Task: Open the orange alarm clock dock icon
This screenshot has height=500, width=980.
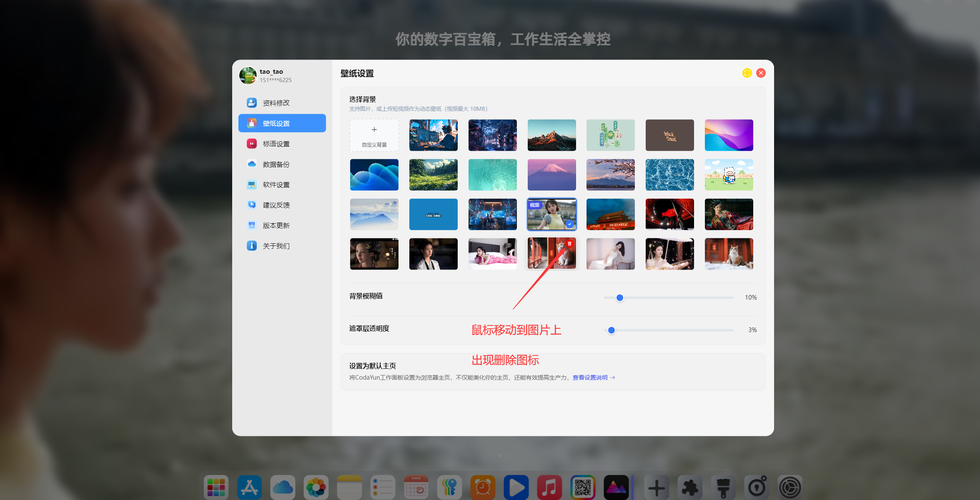Action: click(483, 487)
